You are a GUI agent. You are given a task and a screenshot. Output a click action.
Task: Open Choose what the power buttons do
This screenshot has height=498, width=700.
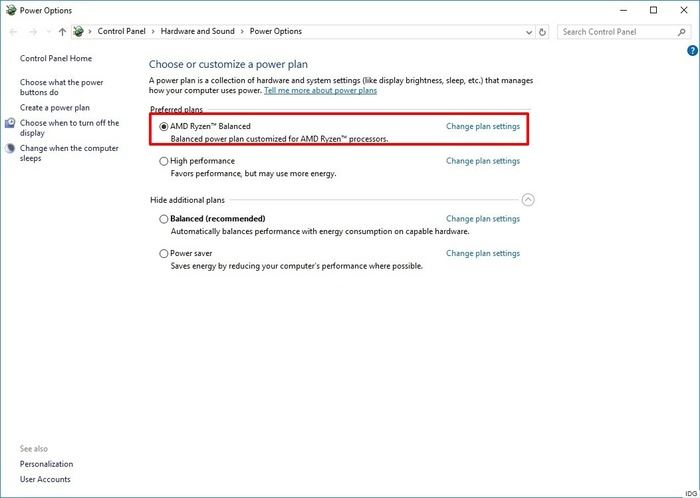pyautogui.click(x=61, y=87)
